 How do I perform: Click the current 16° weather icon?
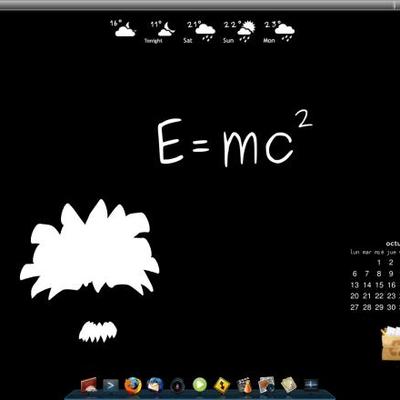[124, 28]
